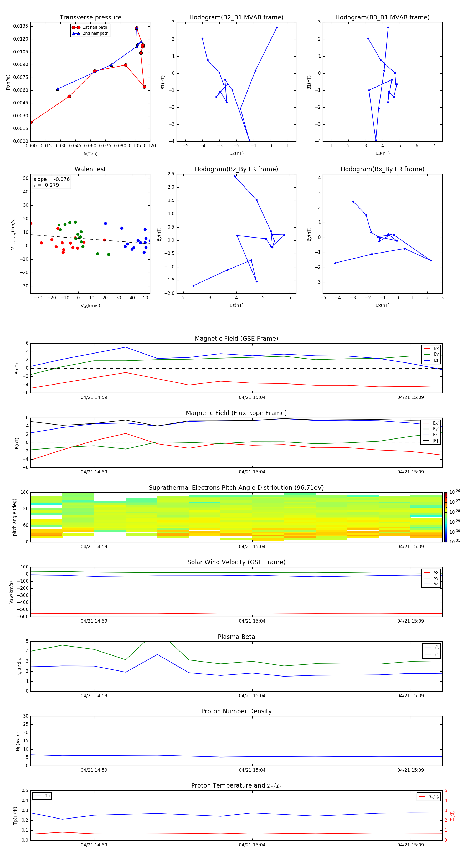Viewport: 473px width, 868px height.
Task: Select the 'Hodogram(B3_B1 MVAB frame)' title
Action: 382,18
